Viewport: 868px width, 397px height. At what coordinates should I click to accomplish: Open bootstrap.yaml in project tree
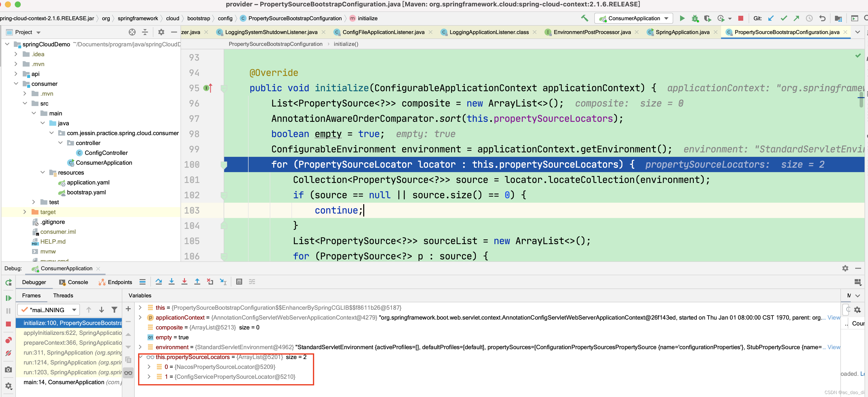[86, 192]
